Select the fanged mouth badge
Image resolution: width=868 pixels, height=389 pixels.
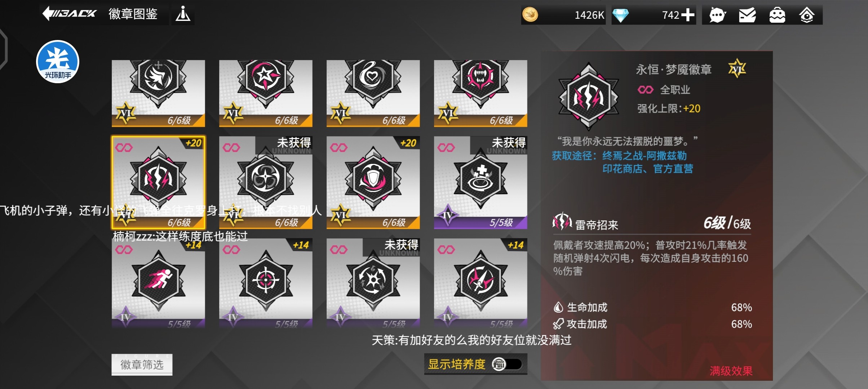point(480,93)
